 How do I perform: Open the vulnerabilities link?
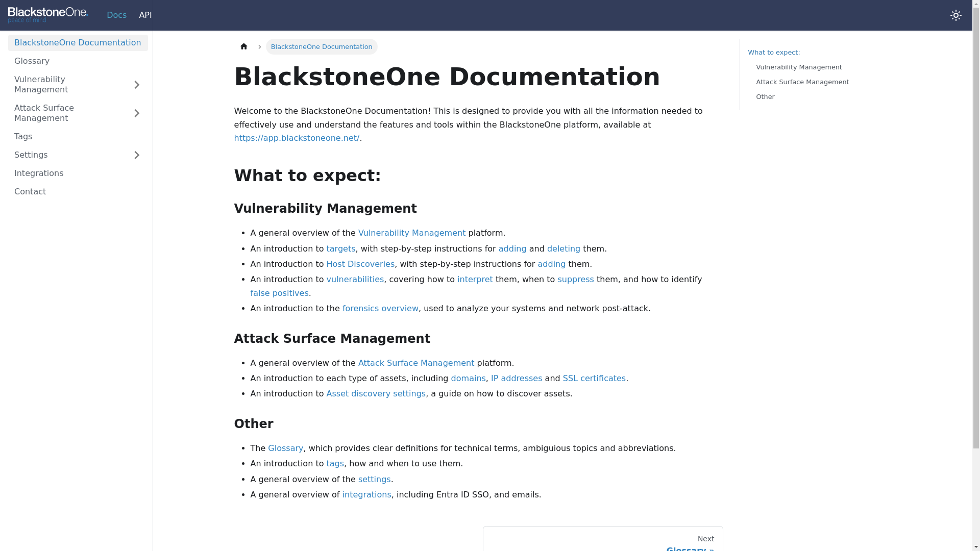tap(355, 280)
